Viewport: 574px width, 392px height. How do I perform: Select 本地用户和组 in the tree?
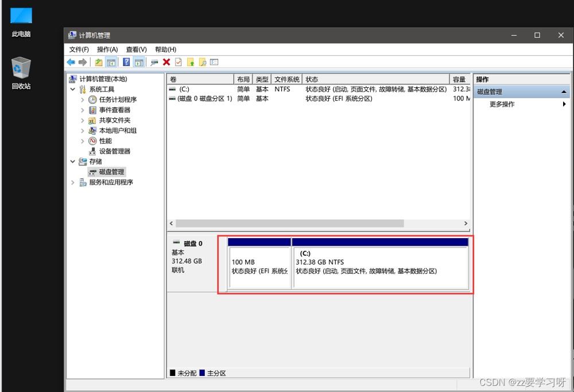coord(118,130)
